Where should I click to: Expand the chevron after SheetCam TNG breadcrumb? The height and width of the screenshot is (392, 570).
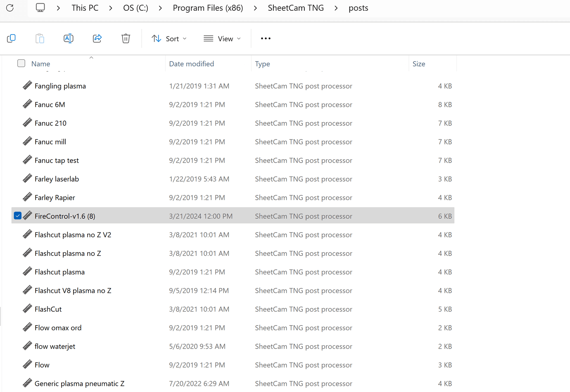coord(336,8)
